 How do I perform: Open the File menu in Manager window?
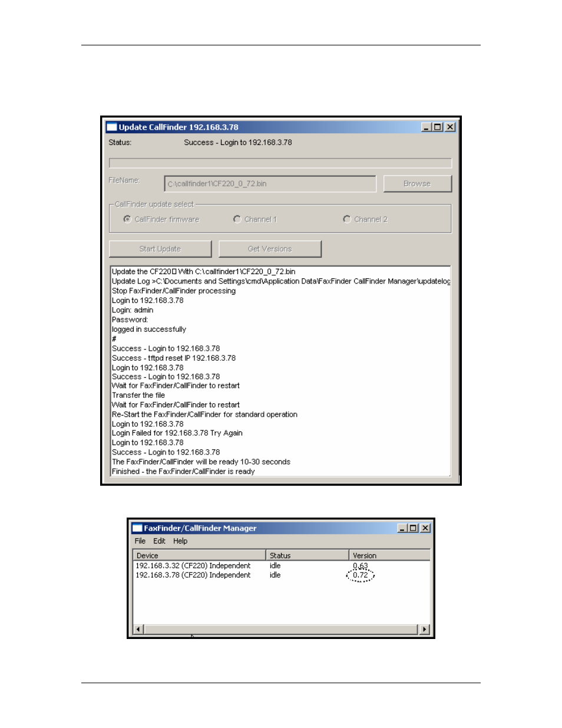pos(140,541)
